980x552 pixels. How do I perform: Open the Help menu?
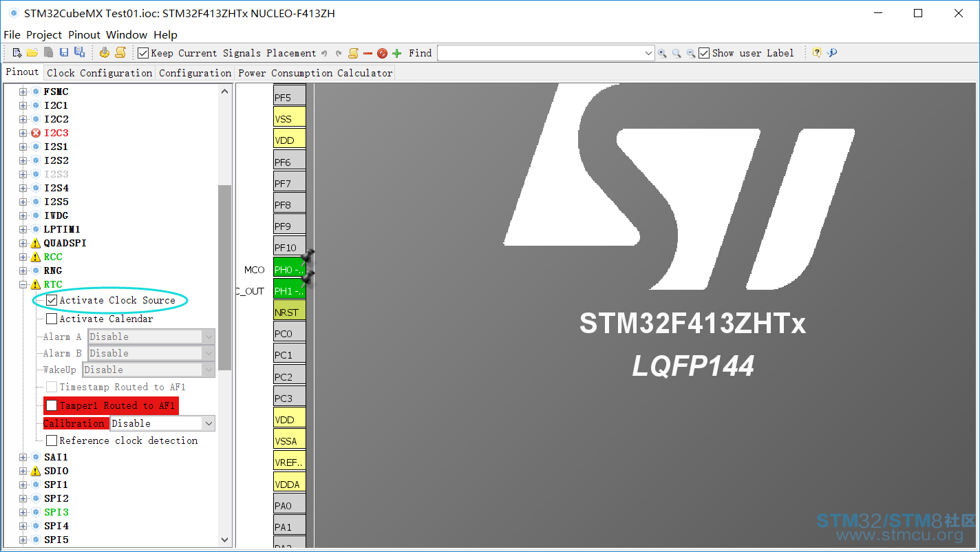[165, 34]
